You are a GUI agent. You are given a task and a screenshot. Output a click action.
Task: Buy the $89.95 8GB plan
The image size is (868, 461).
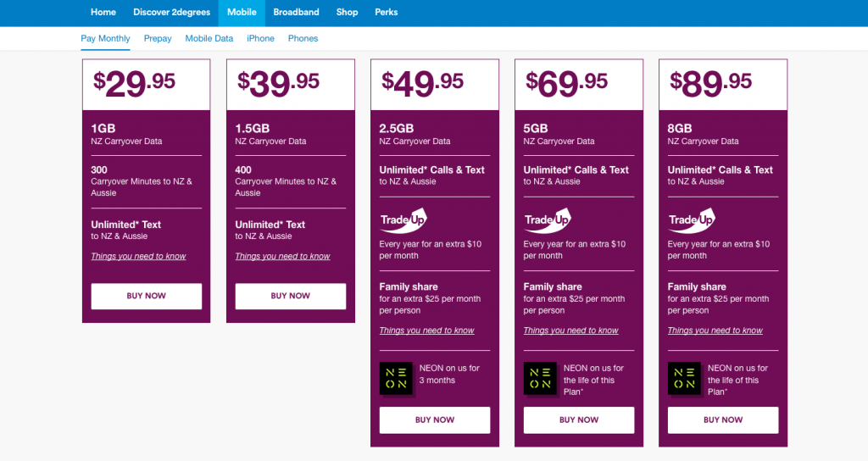[723, 419]
